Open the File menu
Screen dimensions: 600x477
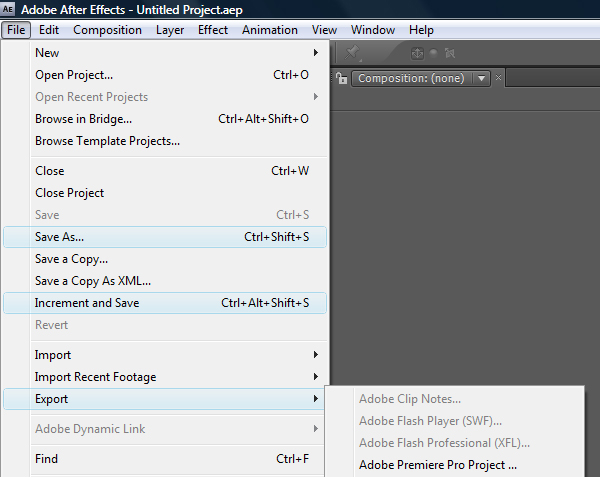click(16, 30)
